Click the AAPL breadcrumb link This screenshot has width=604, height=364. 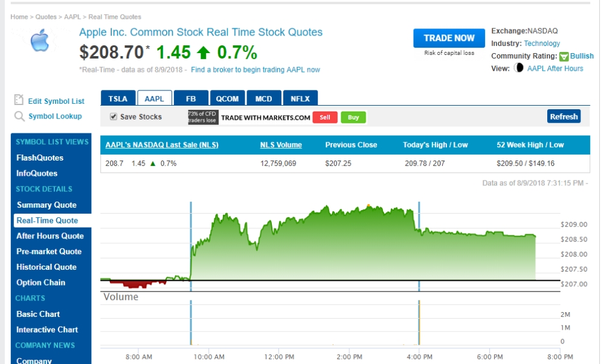72,17
